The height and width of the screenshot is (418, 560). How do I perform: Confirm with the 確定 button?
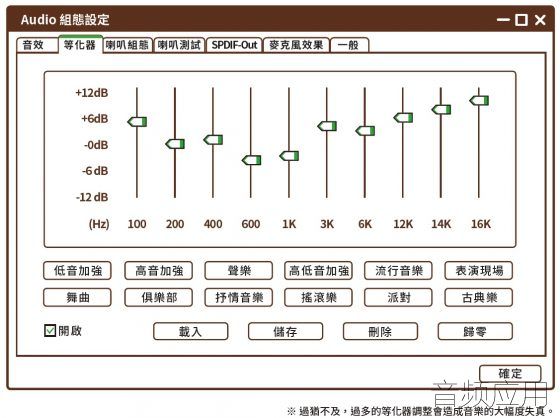pos(510,373)
